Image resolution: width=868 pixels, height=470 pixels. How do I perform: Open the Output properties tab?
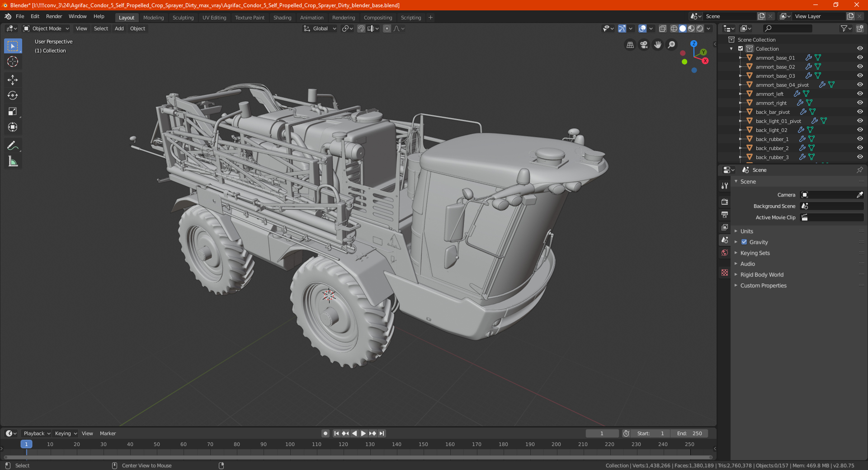[x=725, y=214]
